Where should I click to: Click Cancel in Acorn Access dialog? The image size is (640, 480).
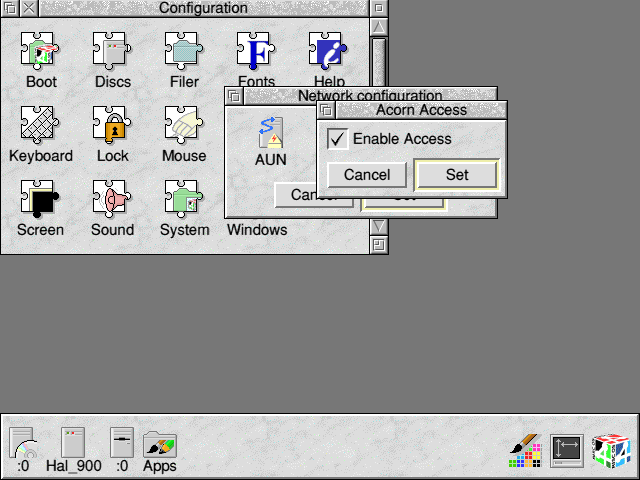367,175
